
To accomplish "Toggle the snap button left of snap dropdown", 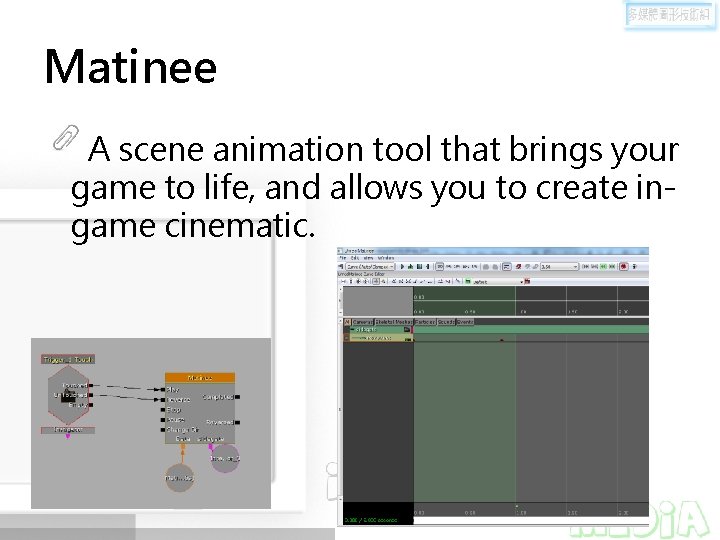I will pos(507,267).
